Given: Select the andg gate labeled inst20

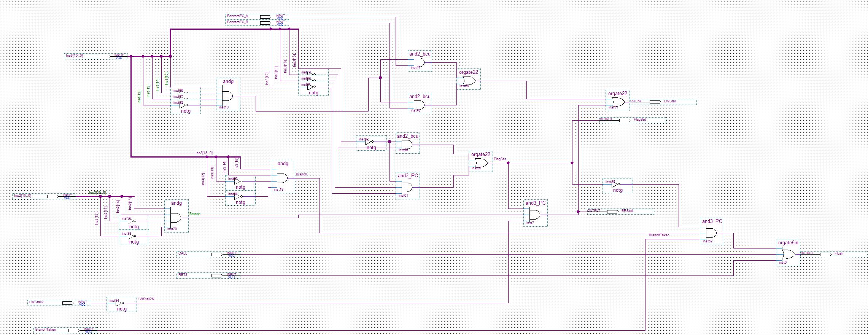Looking at the screenshot, I should (176, 218).
